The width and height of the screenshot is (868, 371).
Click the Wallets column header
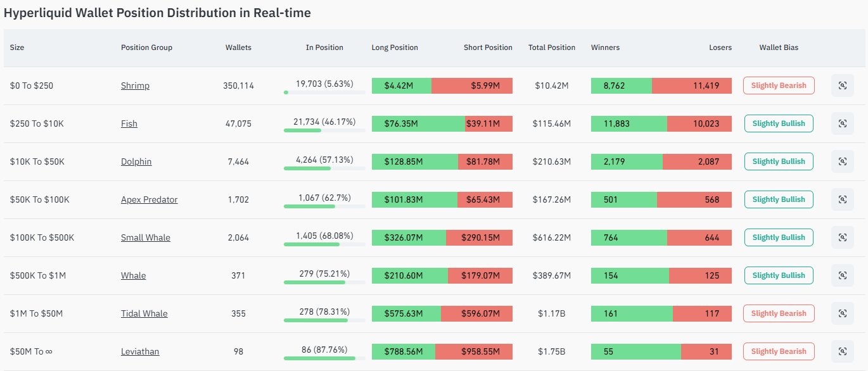[238, 47]
